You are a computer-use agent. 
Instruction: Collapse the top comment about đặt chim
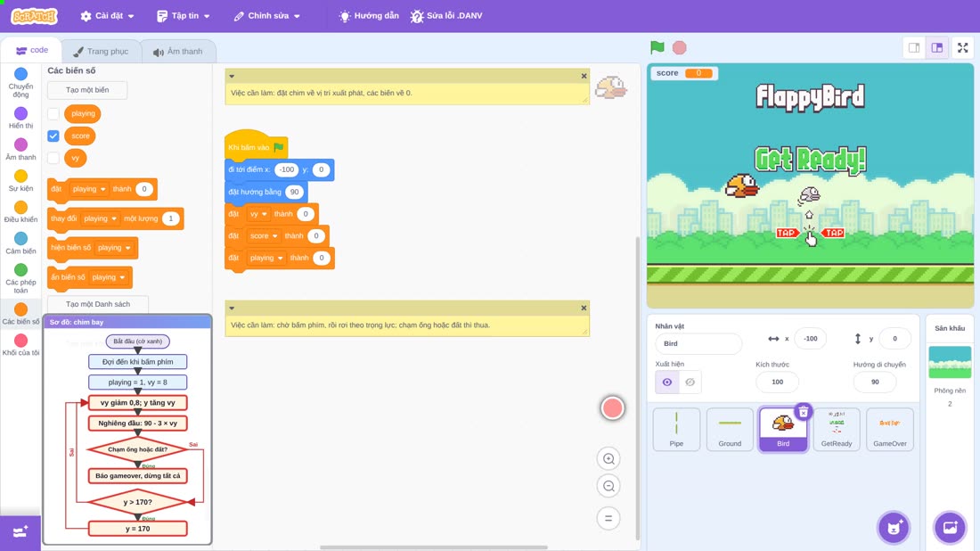(x=232, y=77)
